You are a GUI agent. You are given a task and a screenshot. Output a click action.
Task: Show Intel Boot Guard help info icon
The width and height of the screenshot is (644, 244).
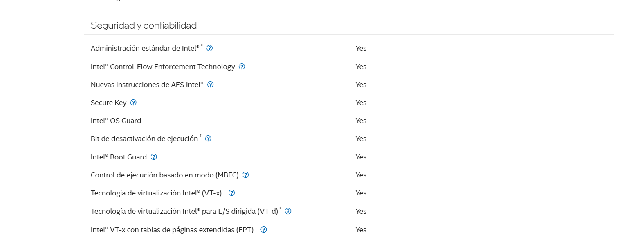coord(154,157)
